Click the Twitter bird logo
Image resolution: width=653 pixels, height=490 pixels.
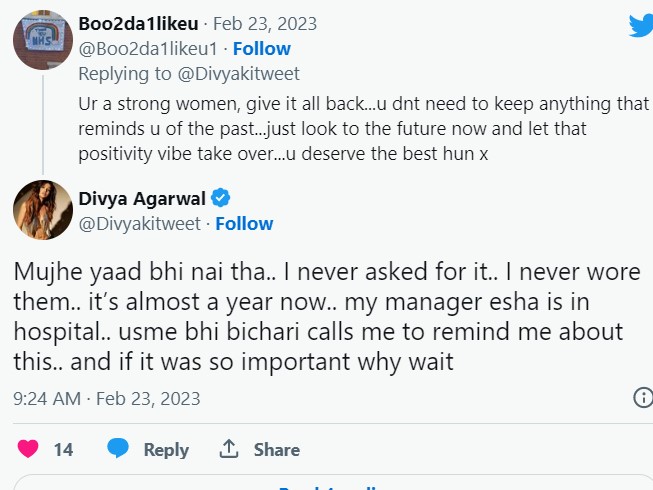tap(640, 25)
